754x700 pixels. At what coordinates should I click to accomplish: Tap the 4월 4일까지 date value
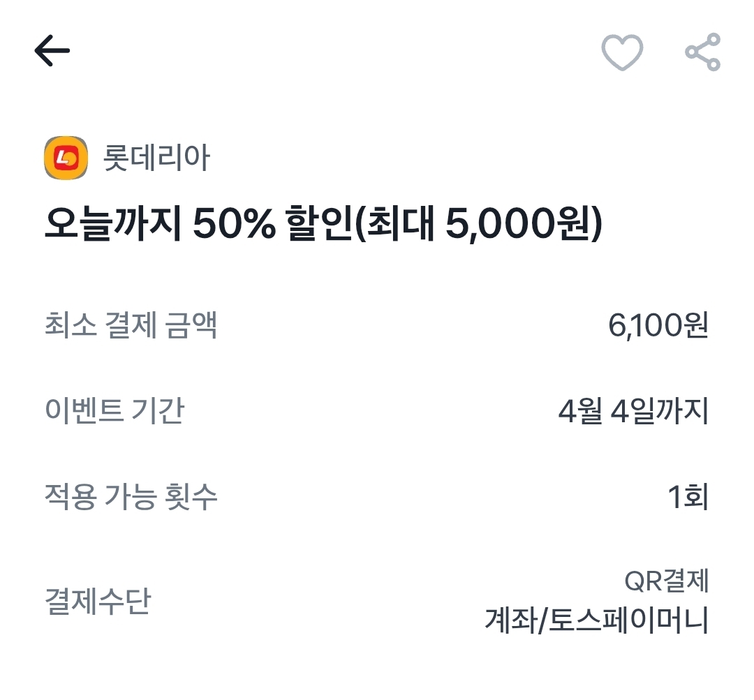tap(633, 412)
